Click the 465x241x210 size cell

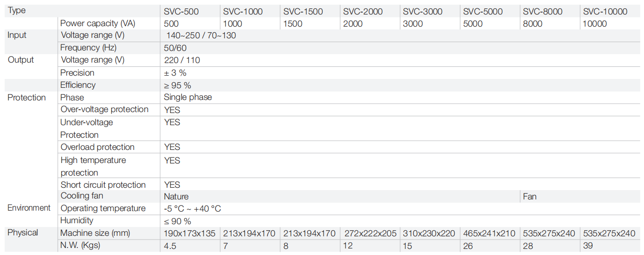489,233
